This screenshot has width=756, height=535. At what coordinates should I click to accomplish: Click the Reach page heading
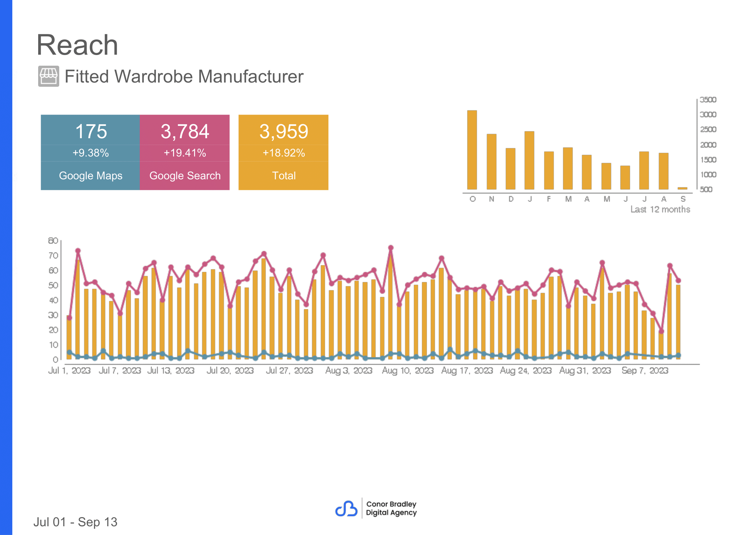click(77, 45)
